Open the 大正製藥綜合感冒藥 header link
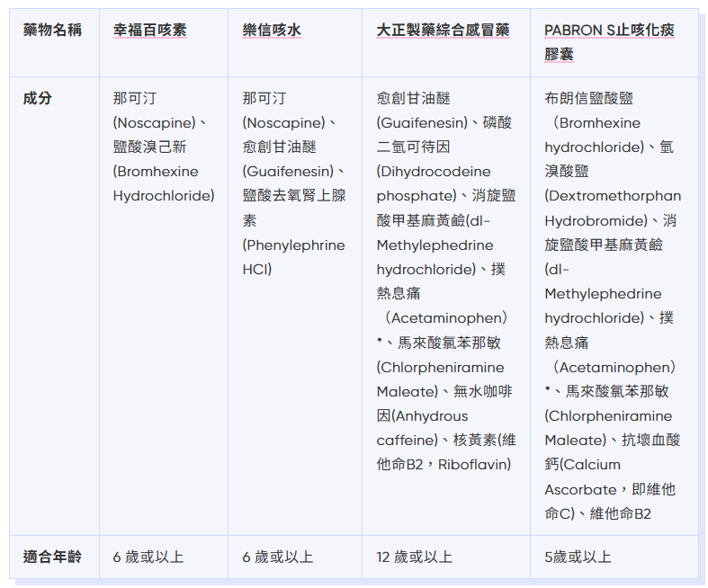The height and width of the screenshot is (588, 708). [443, 31]
